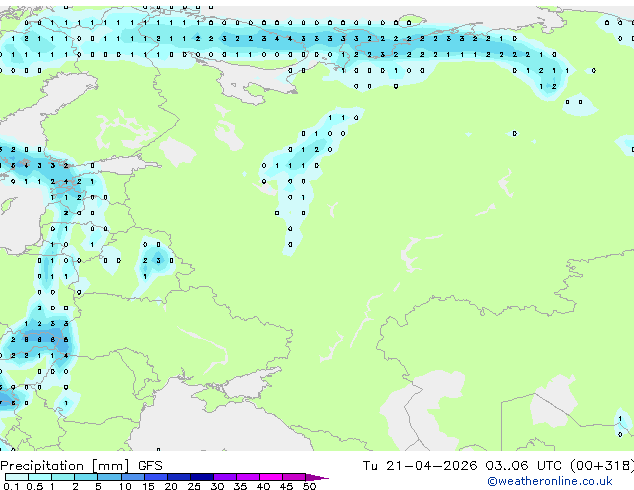Select the legend swatch between 35 and 40
Viewport: 634px width, 490px height.
pos(248,477)
